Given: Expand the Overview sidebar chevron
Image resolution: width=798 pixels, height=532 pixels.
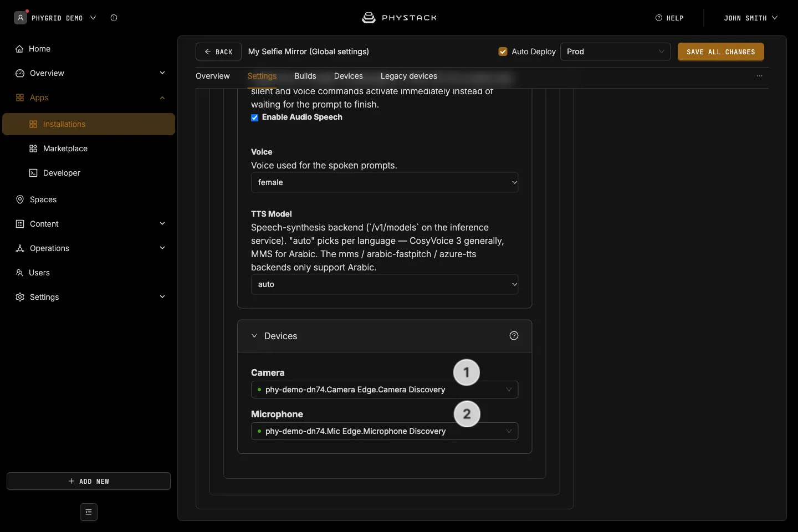Looking at the screenshot, I should 162,73.
